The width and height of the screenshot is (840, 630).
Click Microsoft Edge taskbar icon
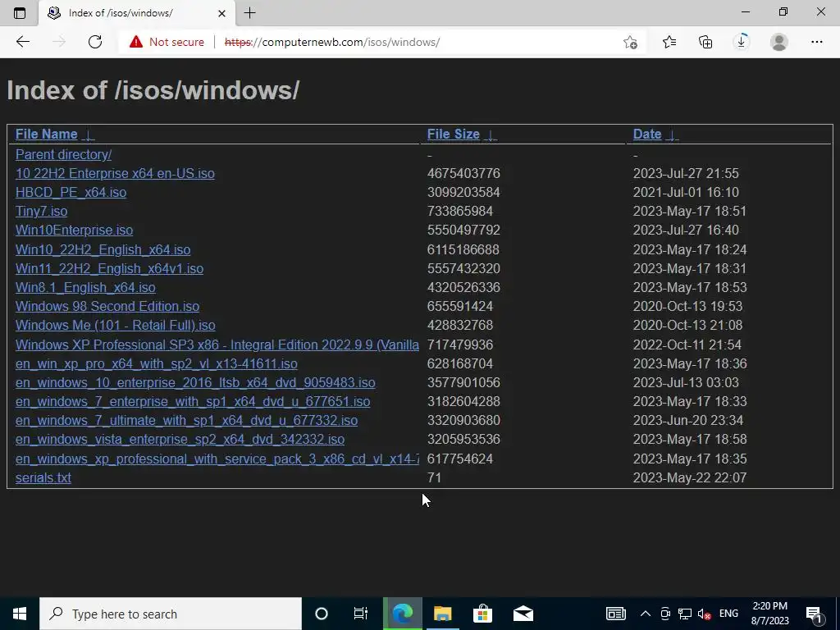tap(402, 614)
